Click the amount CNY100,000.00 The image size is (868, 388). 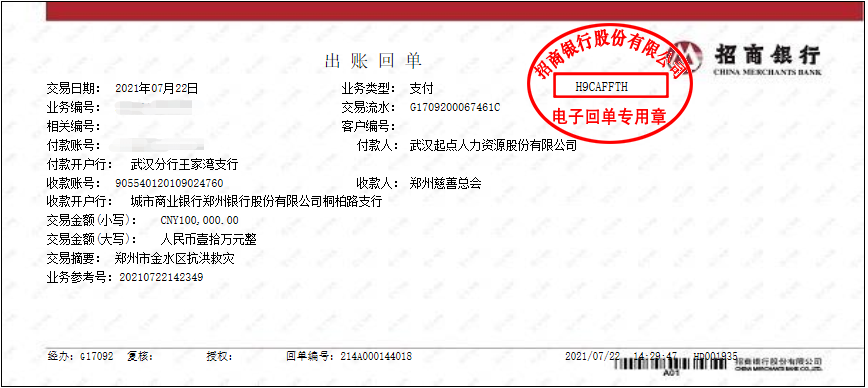[x=199, y=221]
